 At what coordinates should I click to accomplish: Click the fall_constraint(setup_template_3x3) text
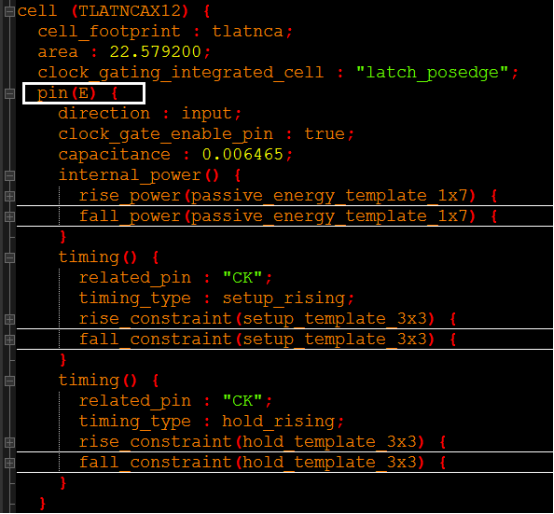pyautogui.click(x=257, y=339)
